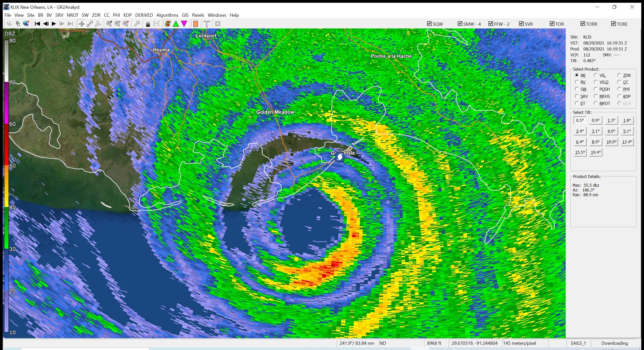Select the PHI product radio button

coord(620,89)
